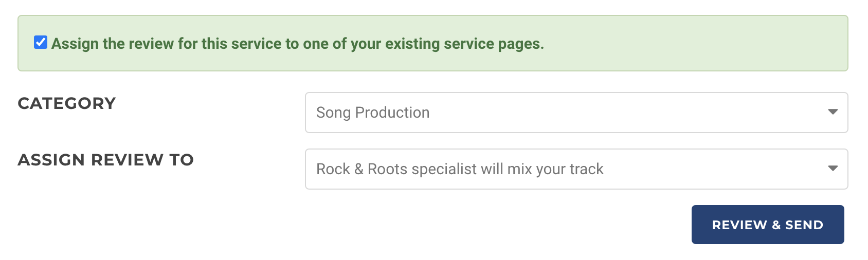The width and height of the screenshot is (868, 260).
Task: Click the Review & Send button
Action: pyautogui.click(x=767, y=225)
